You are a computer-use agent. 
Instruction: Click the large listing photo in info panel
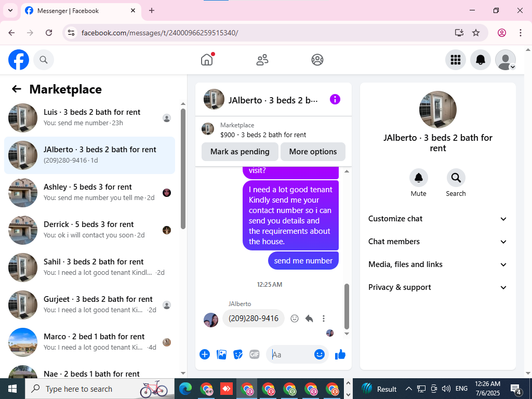[x=437, y=110]
